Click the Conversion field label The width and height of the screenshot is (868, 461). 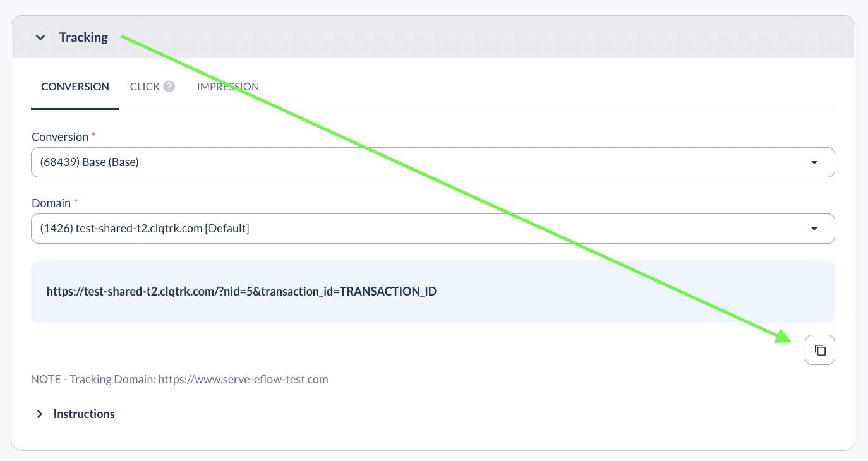click(60, 136)
